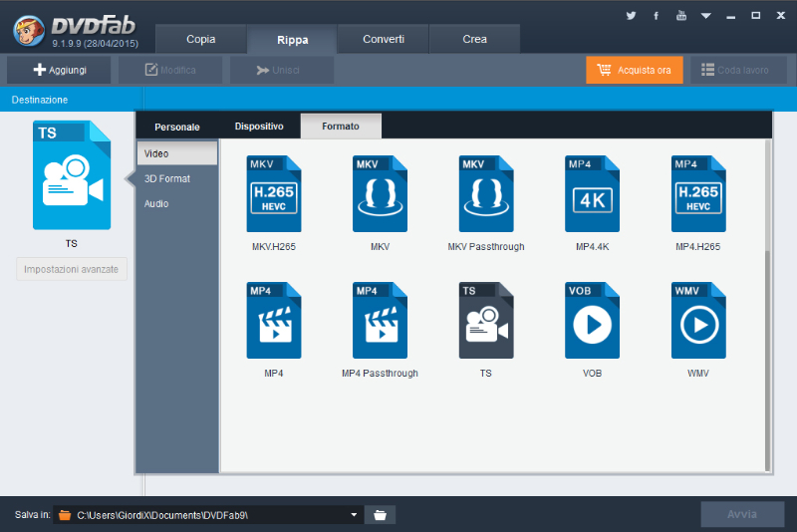Select the MP4.H265 format icon
797x532 pixels.
[x=698, y=193]
